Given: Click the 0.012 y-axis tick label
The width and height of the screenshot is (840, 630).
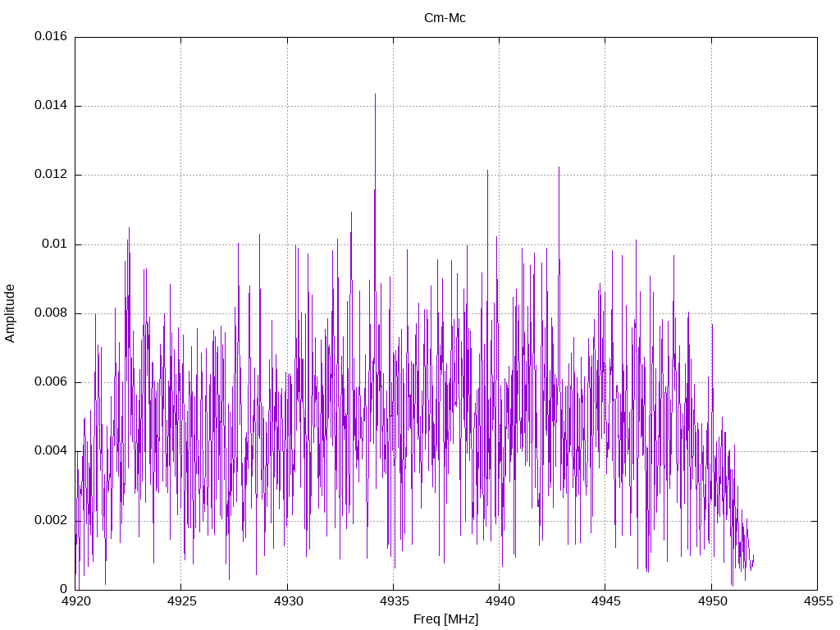Looking at the screenshot, I should point(51,175).
